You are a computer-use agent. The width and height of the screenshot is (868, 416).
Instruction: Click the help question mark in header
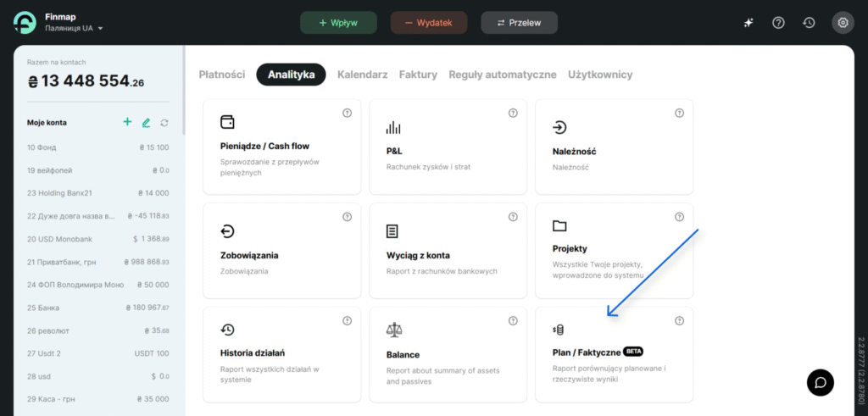coord(778,23)
